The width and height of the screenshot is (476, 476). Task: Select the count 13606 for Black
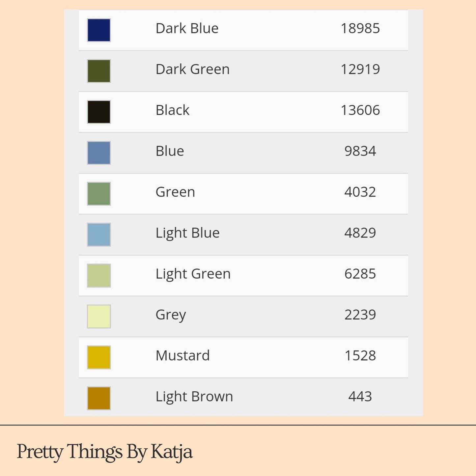click(360, 110)
